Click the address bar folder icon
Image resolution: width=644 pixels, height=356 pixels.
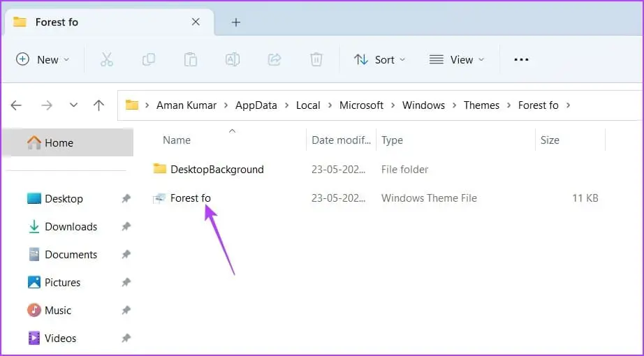(x=132, y=105)
